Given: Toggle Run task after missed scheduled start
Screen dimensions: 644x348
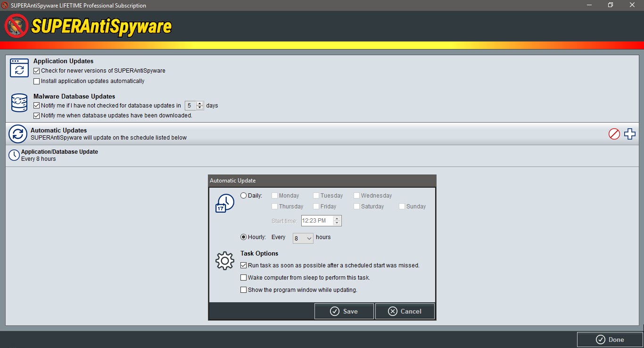Looking at the screenshot, I should click(x=244, y=265).
